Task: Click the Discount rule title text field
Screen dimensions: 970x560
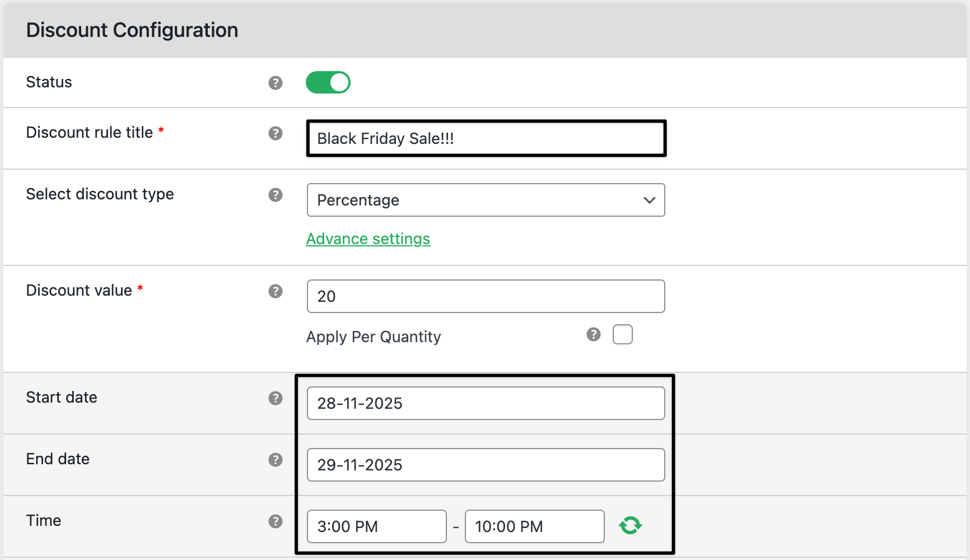Action: pos(486,138)
